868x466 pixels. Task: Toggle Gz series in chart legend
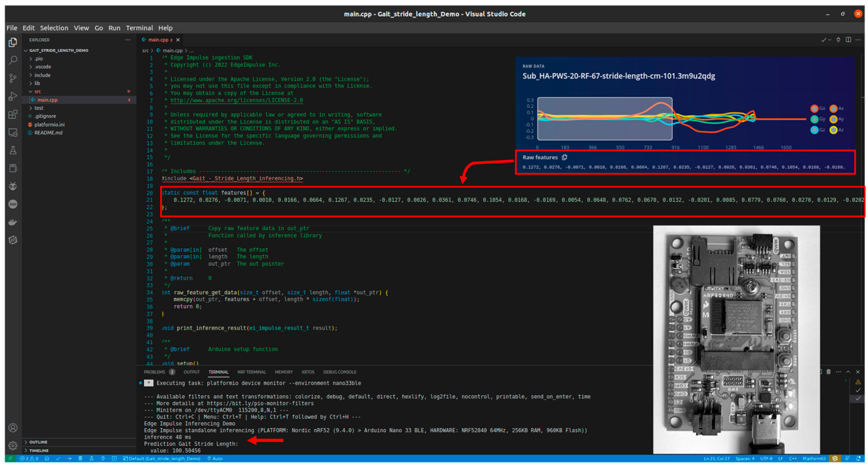pyautogui.click(x=814, y=130)
